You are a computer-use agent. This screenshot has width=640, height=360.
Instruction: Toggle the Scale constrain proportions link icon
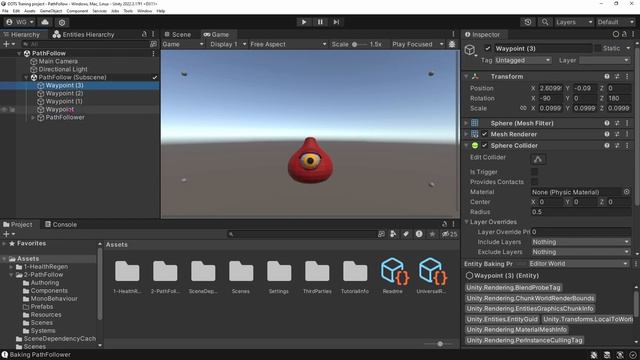pyautogui.click(x=523, y=109)
